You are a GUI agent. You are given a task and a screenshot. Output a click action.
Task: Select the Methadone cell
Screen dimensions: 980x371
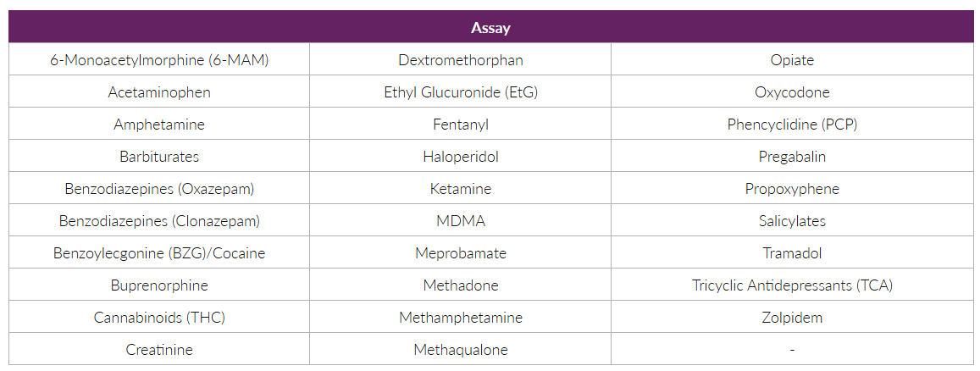coord(461,285)
